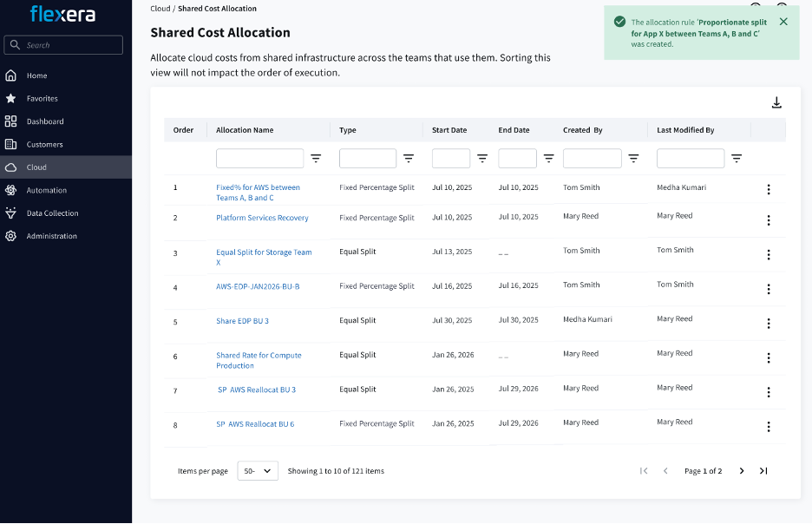
Task: Dismiss the allocation rule created notification
Action: point(783,22)
